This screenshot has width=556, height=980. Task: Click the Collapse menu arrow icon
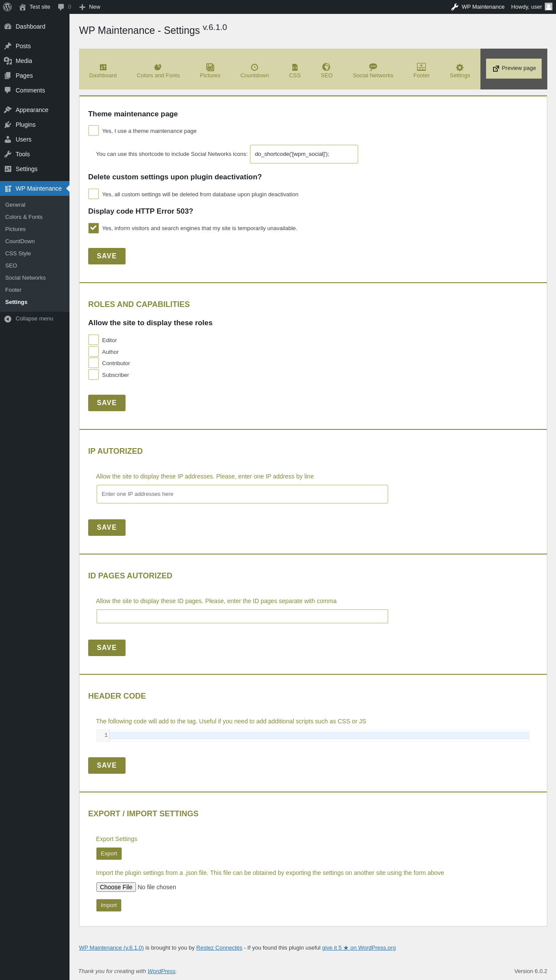tap(8, 319)
